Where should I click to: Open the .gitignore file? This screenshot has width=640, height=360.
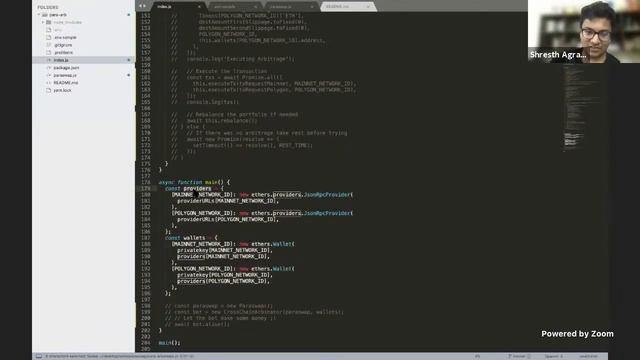point(63,45)
